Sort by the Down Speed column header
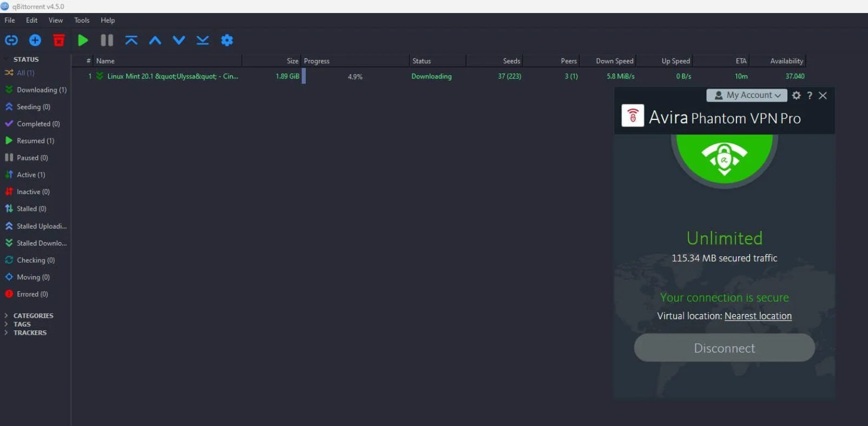 (x=608, y=61)
